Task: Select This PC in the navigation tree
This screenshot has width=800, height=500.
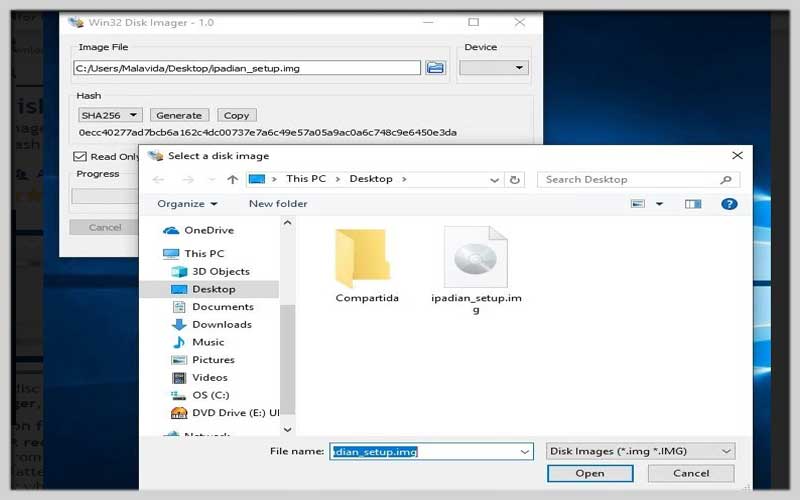Action: tap(193, 254)
